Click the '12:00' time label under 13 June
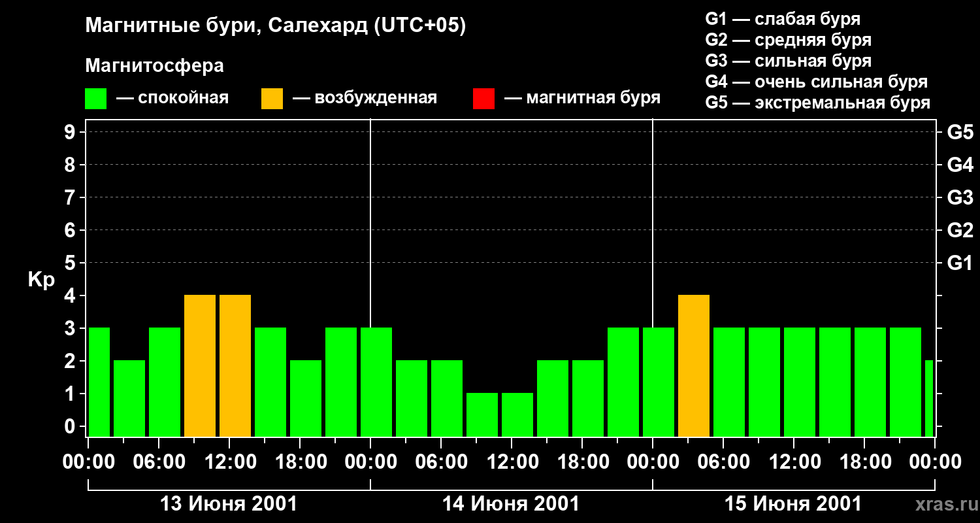The height and width of the screenshot is (523, 980). [229, 462]
